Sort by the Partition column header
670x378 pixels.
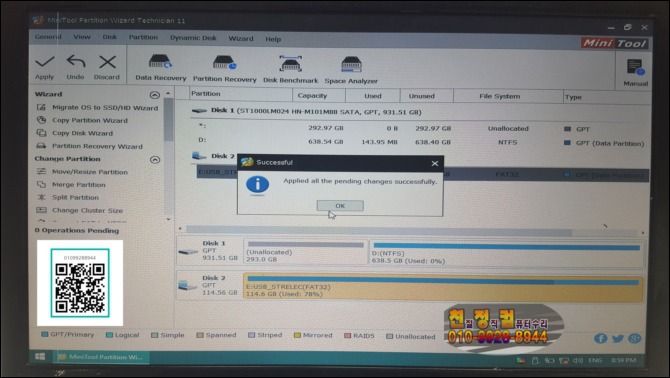coord(240,94)
